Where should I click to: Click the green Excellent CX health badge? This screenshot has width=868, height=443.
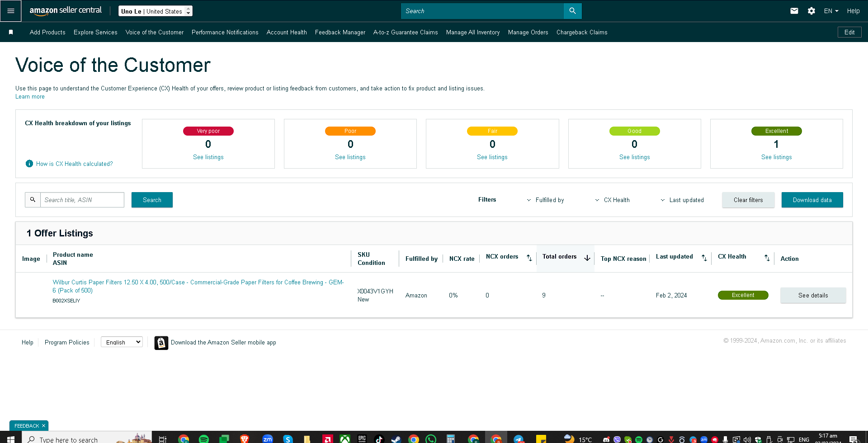click(743, 295)
